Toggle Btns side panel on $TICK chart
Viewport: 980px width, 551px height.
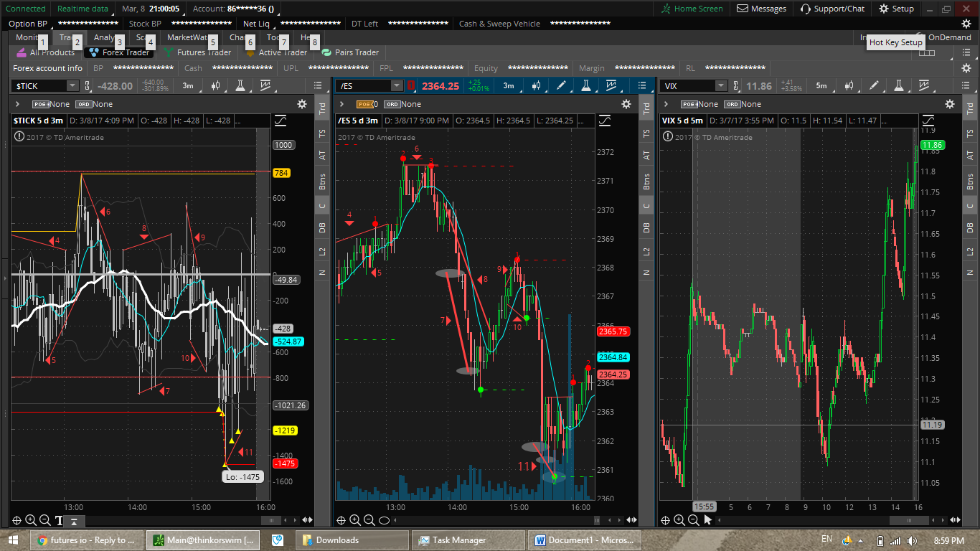click(x=322, y=181)
